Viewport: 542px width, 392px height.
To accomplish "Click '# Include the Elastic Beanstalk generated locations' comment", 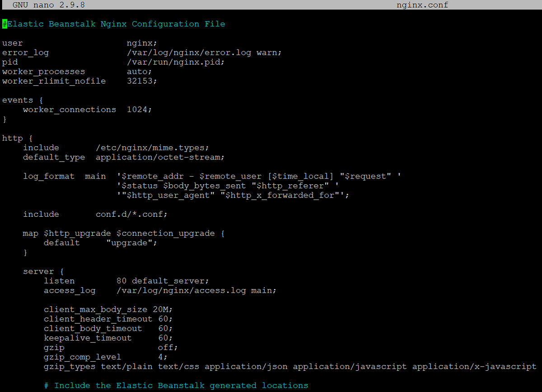I will [176, 386].
